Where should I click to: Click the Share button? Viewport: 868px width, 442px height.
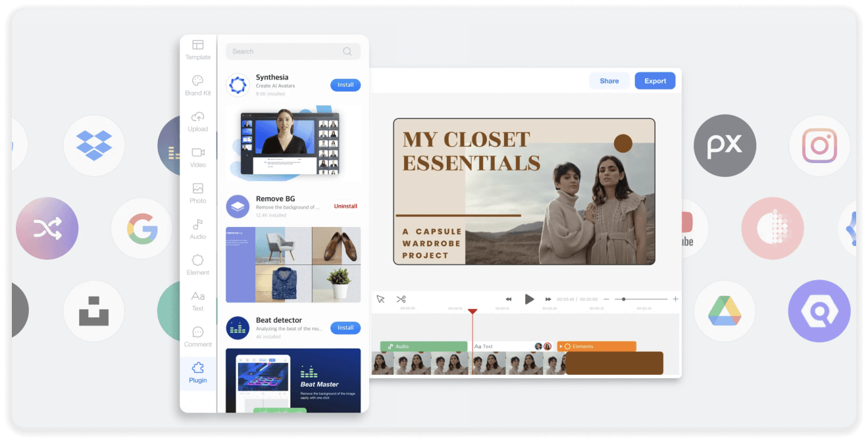(x=609, y=81)
